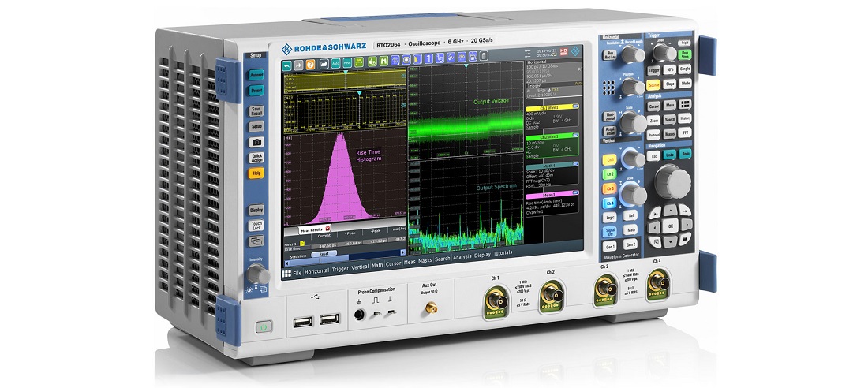Open the Analysis menu on screen
The height and width of the screenshot is (388, 868).
click(x=462, y=257)
